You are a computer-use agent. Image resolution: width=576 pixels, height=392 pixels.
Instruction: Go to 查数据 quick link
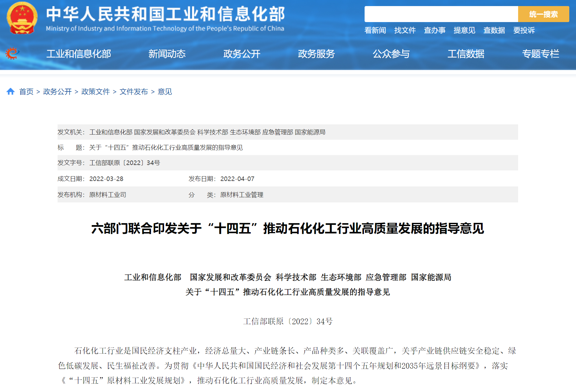coord(494,30)
